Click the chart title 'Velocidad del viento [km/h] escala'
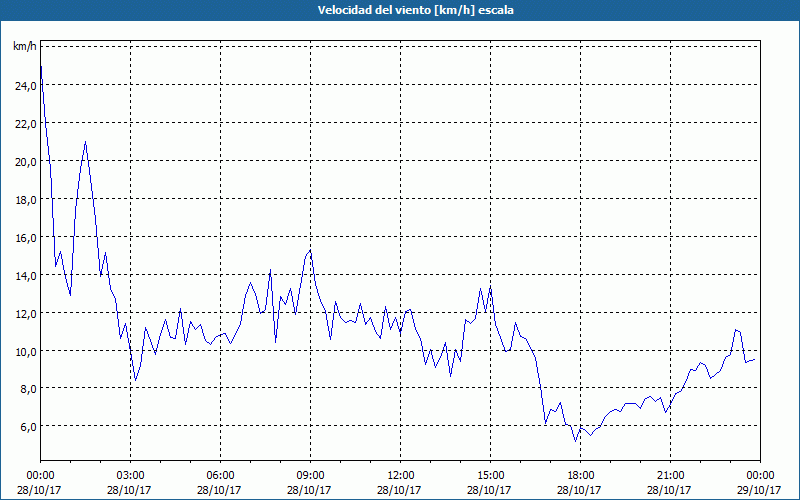The image size is (800, 500). [x=415, y=10]
